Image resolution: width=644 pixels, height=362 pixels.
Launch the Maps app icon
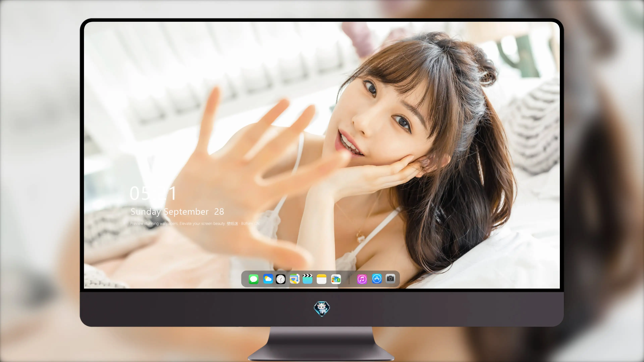point(294,279)
